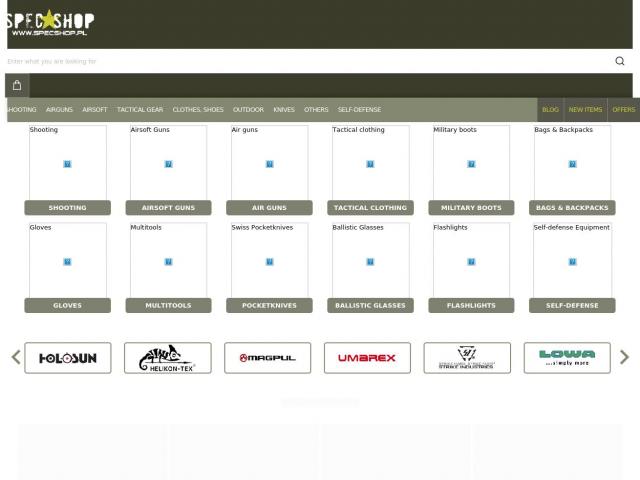
Task: Open the Airguns menu
Action: 59,109
